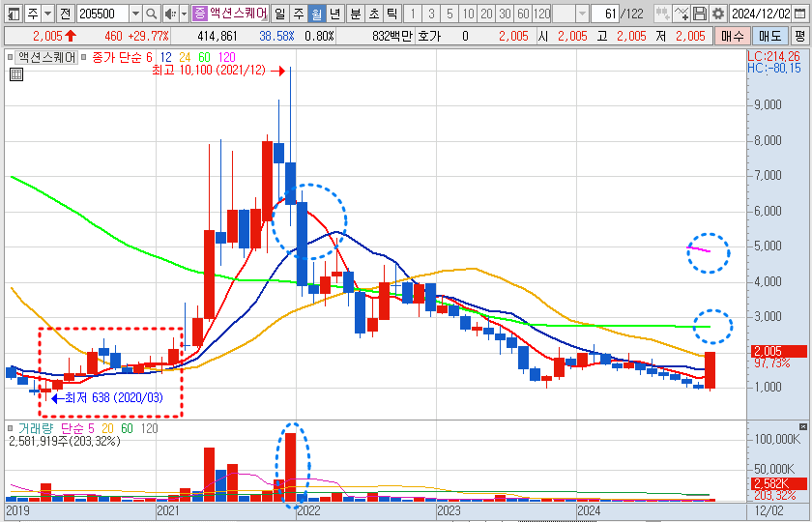Switch chart to second 초 period

coord(374,14)
